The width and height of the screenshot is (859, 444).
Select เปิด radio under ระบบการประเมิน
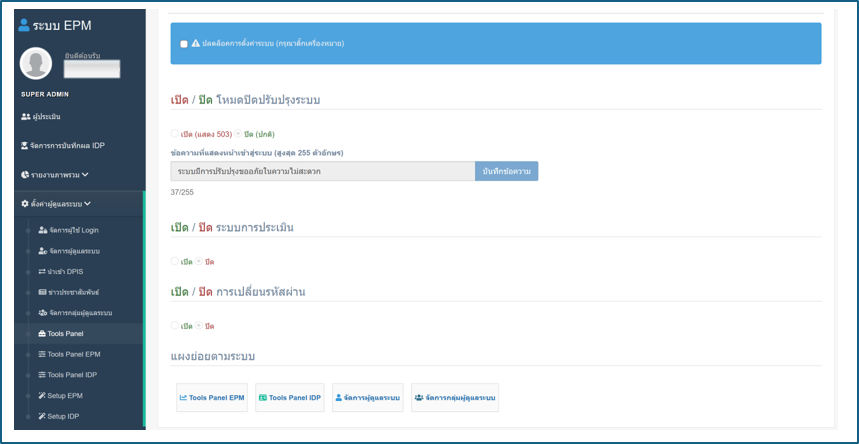[x=175, y=261]
